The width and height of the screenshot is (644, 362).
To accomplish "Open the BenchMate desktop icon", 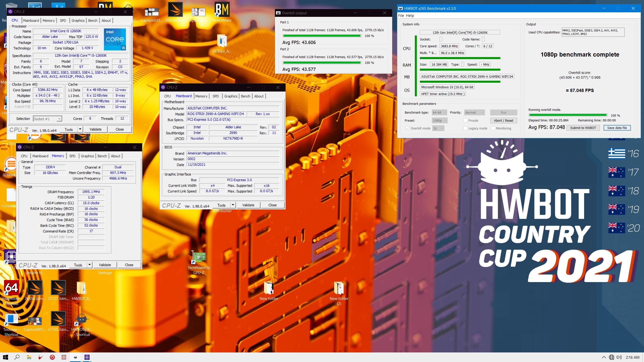I will [x=222, y=12].
